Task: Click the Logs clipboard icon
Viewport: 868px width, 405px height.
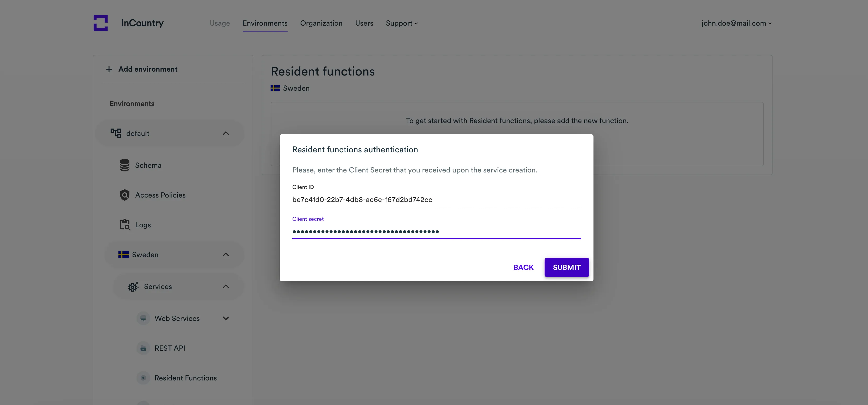Action: [125, 224]
